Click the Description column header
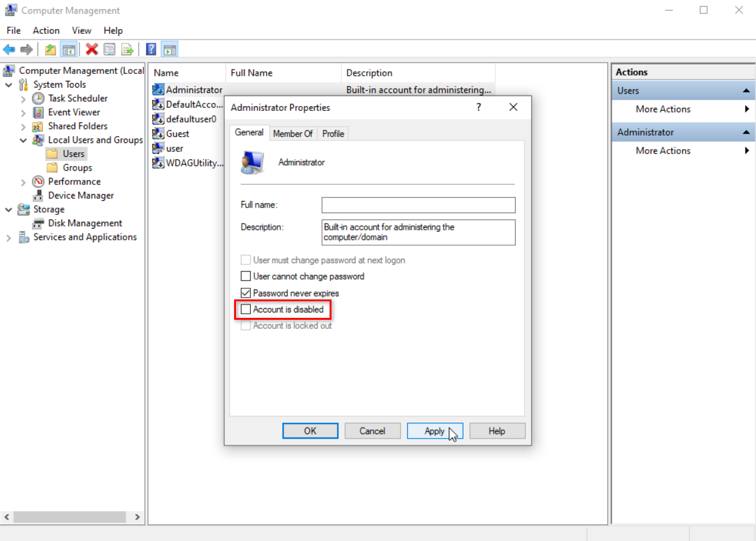 coord(418,73)
